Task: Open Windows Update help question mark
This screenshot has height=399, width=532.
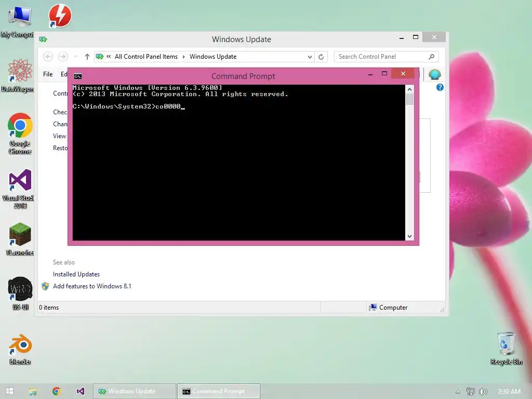Action: 440,87
